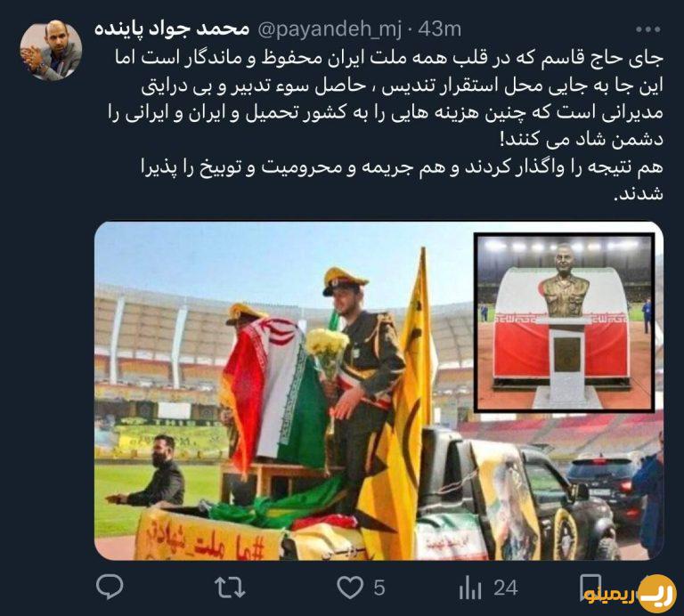Click the 43m timestamp of the tweet
Viewport: 684px width, 616px height.
click(439, 29)
